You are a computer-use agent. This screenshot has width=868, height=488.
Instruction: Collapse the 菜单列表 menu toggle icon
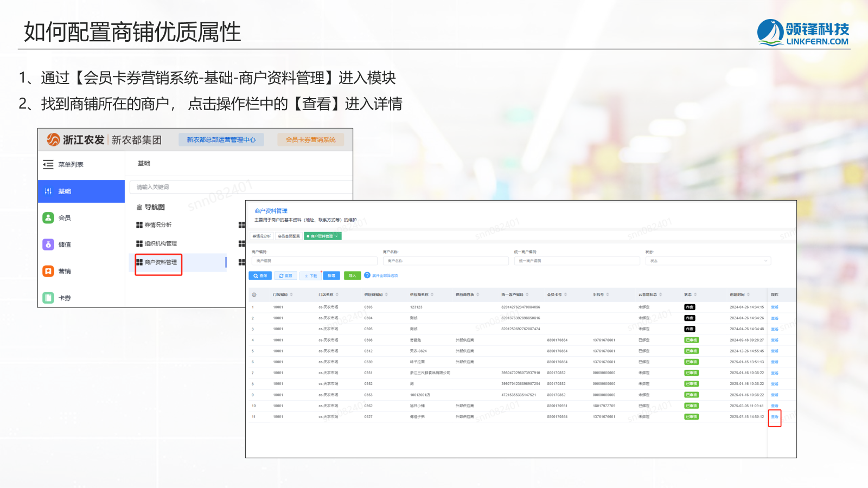[x=48, y=164]
